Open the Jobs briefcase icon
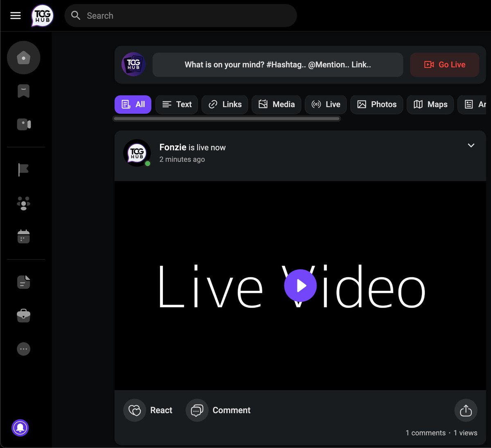Screen dimensions: 491x448 click(x=23, y=315)
